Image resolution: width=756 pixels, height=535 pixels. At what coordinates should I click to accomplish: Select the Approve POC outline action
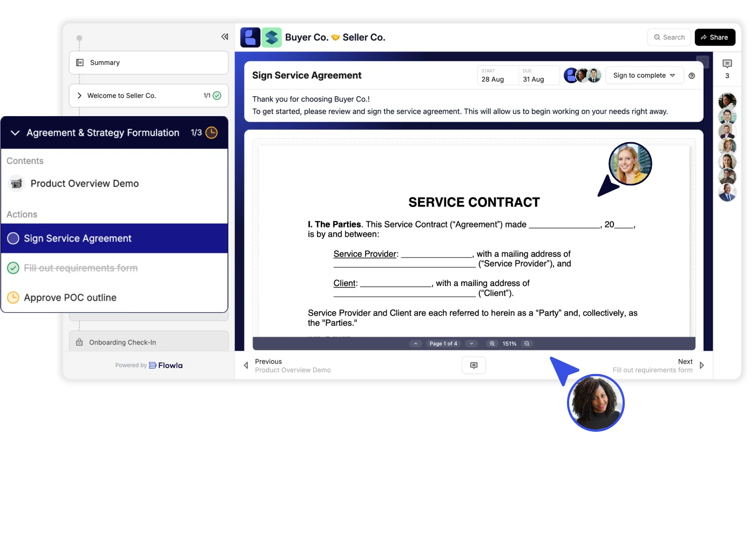[x=114, y=298]
